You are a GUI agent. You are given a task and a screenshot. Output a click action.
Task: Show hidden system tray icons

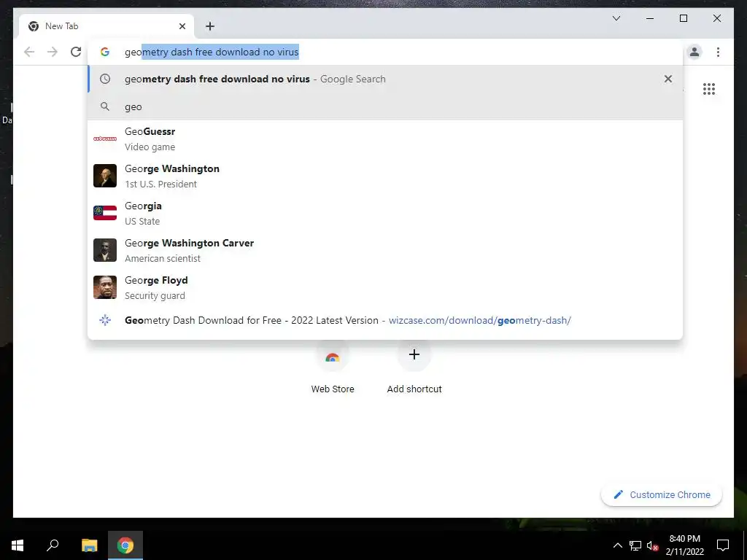617,545
